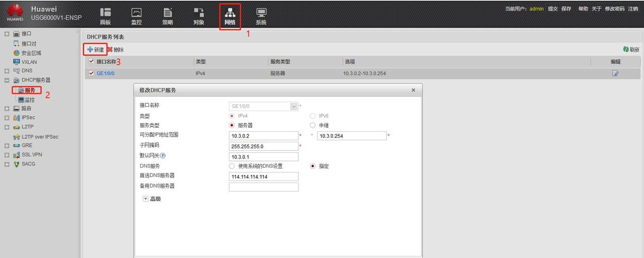
Task: Expand the 路由 tree node
Action: tap(7, 108)
